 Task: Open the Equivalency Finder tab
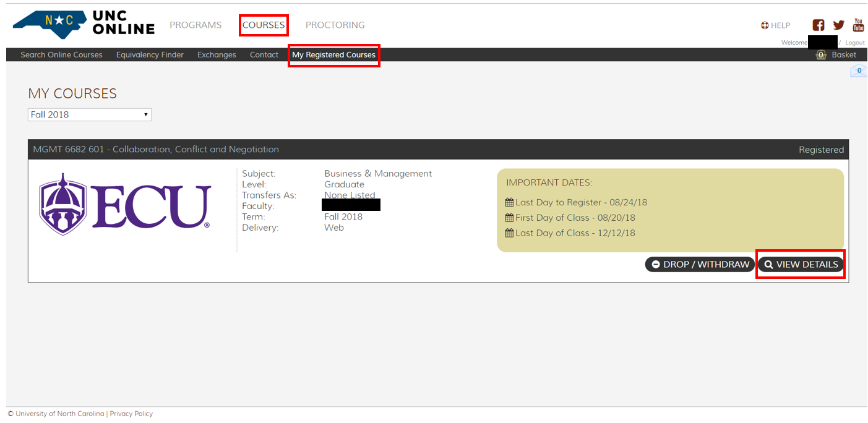[x=150, y=55]
